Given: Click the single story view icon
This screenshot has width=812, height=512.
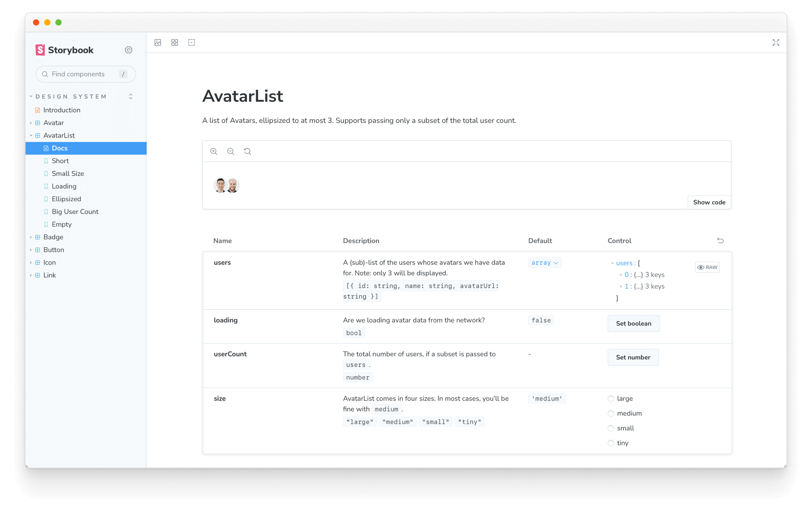Looking at the screenshot, I should (x=158, y=43).
